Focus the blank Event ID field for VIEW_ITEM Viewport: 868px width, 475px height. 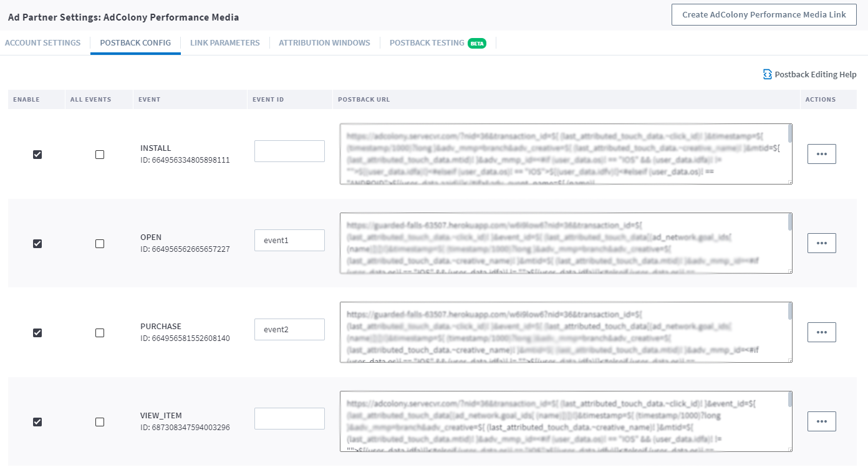pos(289,419)
